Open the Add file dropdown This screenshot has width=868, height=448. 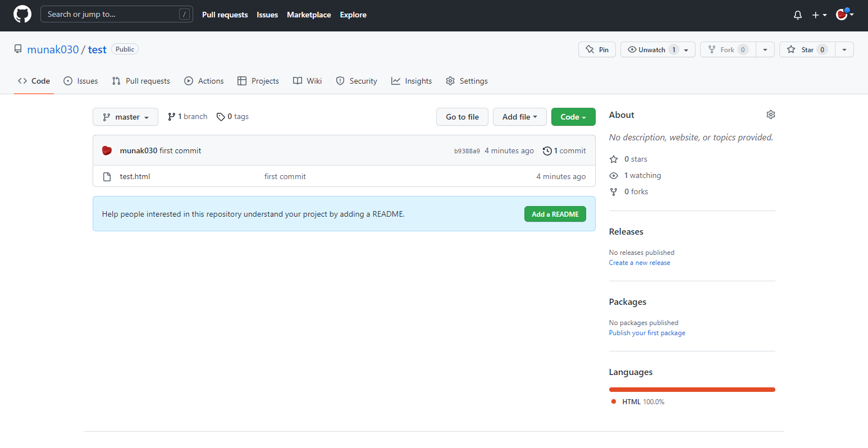coord(520,117)
